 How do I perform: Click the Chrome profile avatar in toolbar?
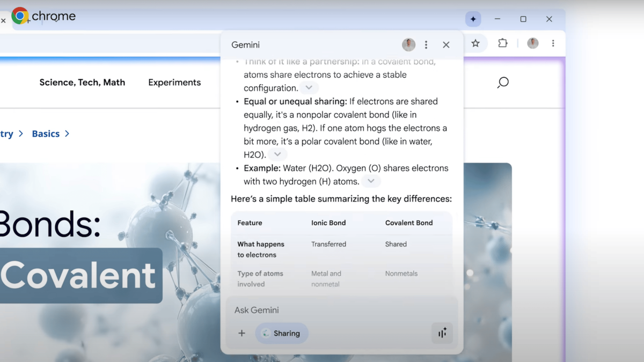(532, 43)
